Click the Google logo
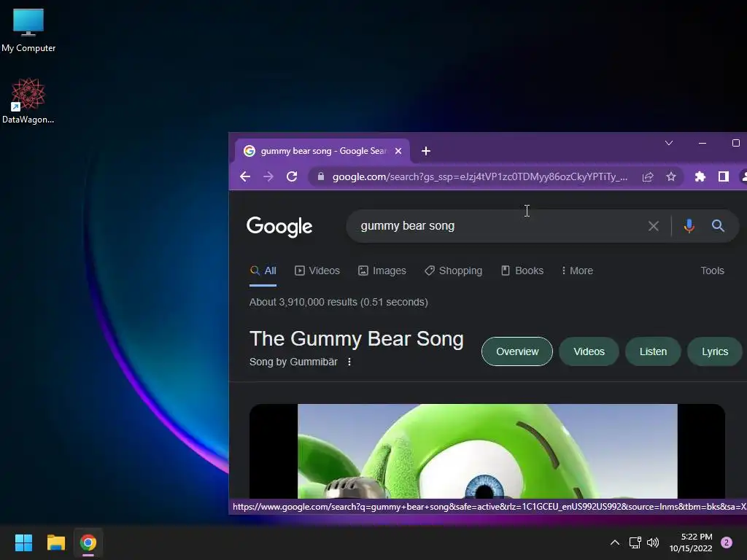This screenshot has height=560, width=747. point(279,227)
